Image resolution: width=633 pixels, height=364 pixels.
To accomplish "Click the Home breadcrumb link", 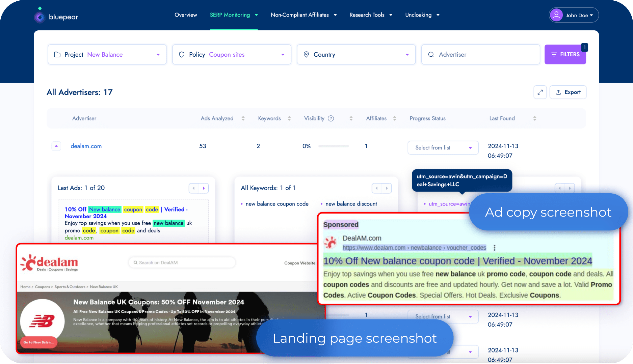I will coord(25,287).
